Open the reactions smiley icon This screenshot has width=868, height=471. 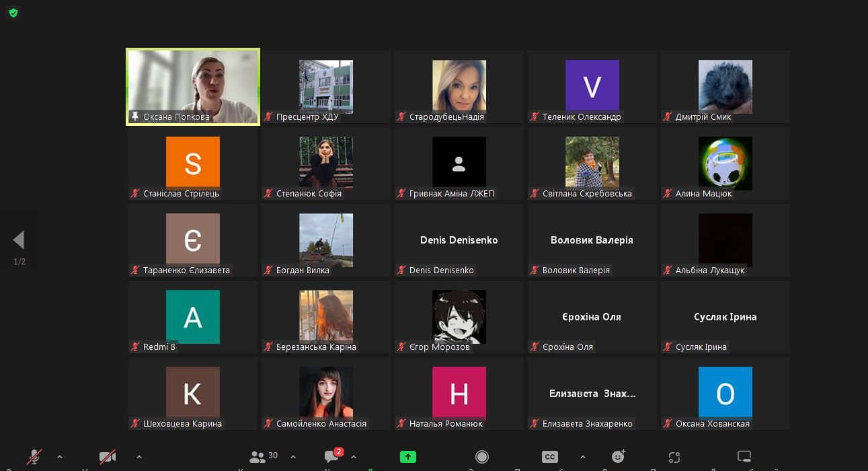click(x=619, y=457)
